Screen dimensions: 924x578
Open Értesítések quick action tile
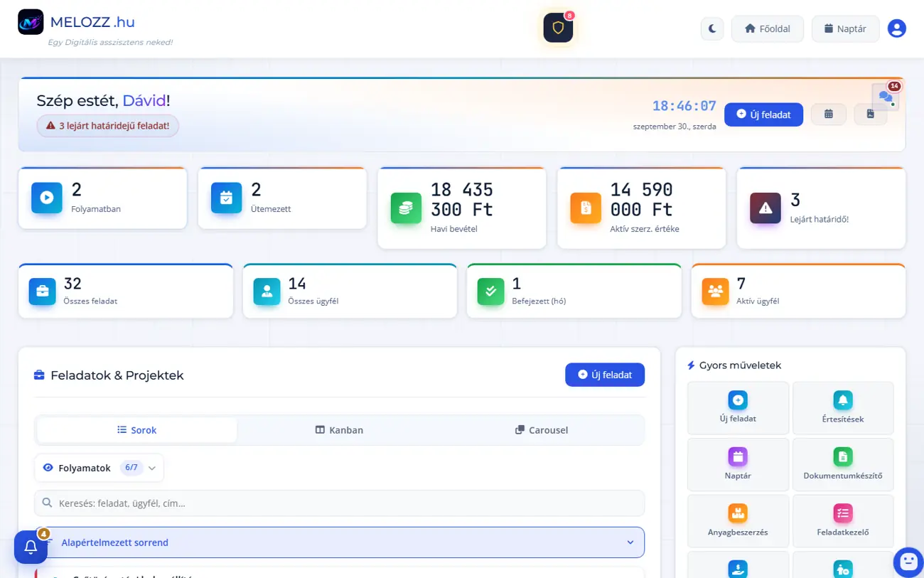(x=843, y=408)
